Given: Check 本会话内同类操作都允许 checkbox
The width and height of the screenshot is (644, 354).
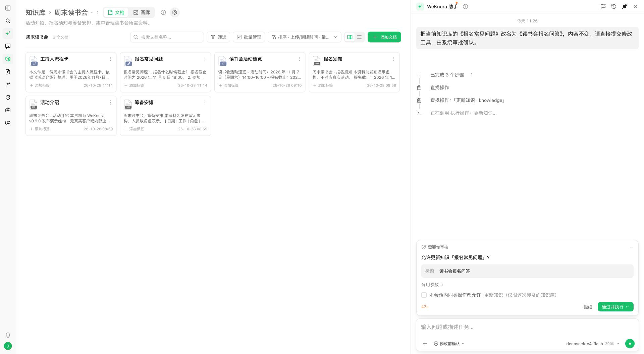Looking at the screenshot, I should 424,295.
